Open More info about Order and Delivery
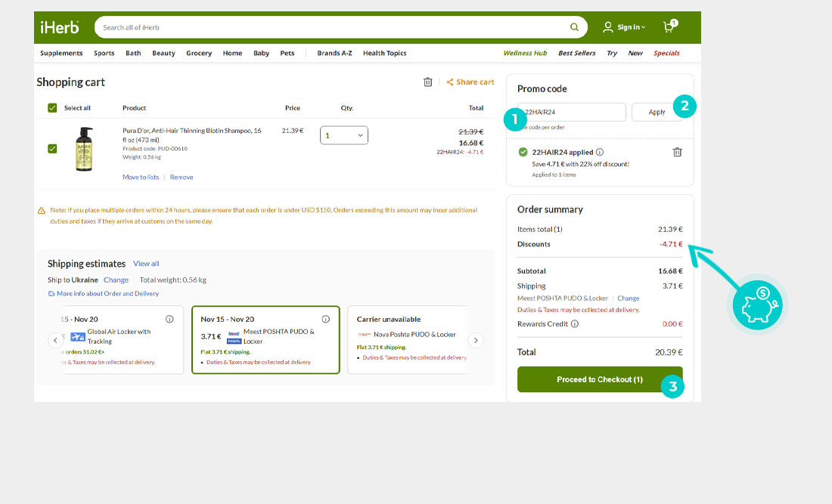 pyautogui.click(x=107, y=294)
